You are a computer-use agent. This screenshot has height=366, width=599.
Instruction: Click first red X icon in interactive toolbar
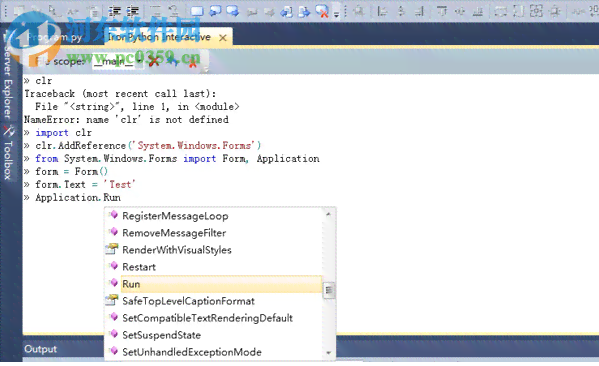tap(154, 61)
